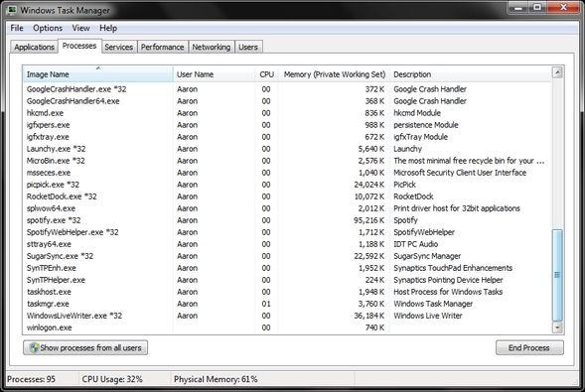Screen dimensions: 585x392
Task: Click the 95,216 K memory value
Action: 369,220
